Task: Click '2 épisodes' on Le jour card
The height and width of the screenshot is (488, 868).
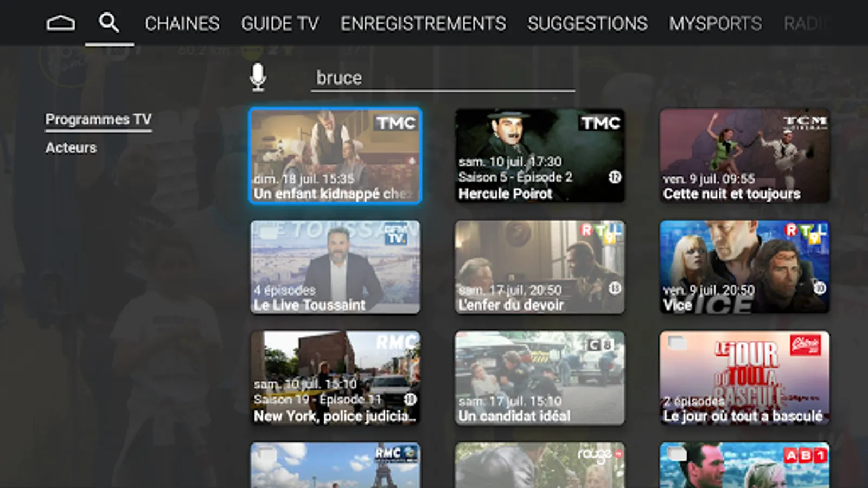Action: coord(694,401)
